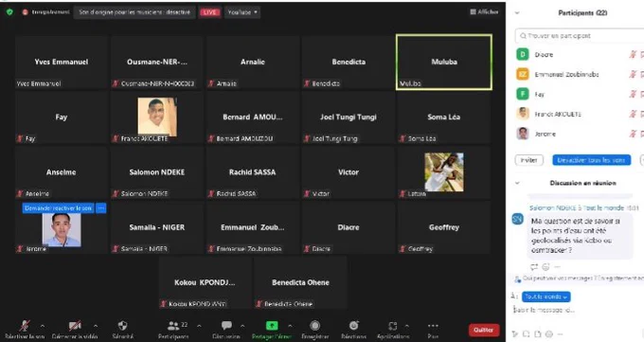Screen dimensions: 644x342
Task: Click the three-dots button on Jerome's video tile
Action: (x=101, y=208)
